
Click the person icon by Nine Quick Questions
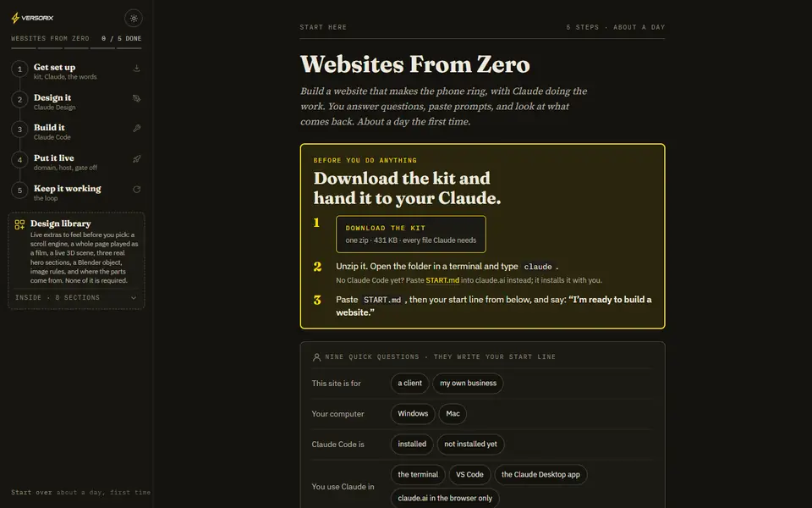point(316,357)
